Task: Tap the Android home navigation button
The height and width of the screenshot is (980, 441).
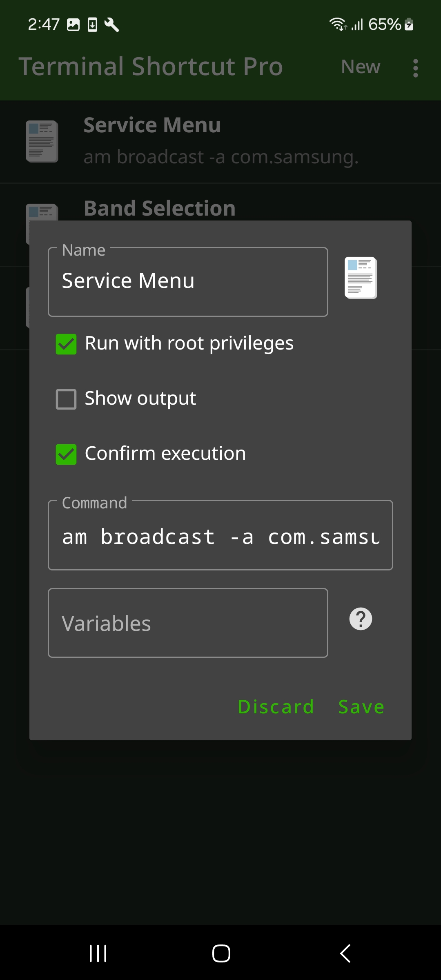Action: click(x=221, y=953)
